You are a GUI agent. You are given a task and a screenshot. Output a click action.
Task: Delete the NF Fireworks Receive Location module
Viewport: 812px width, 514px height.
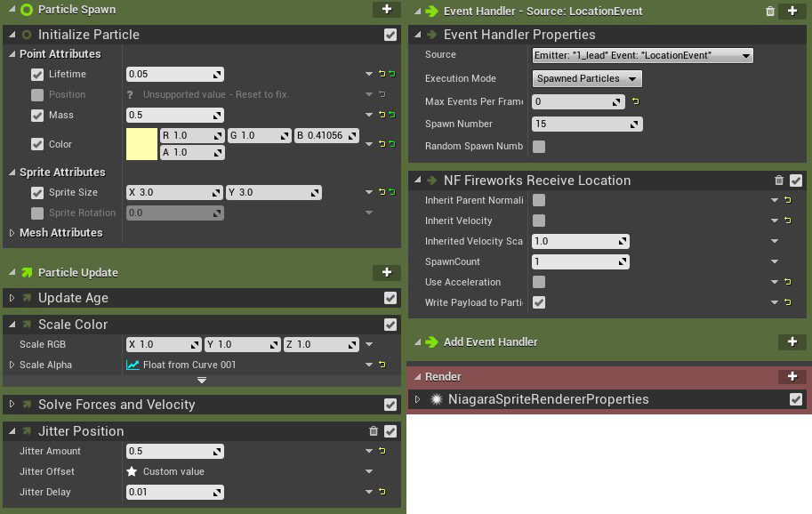pyautogui.click(x=779, y=181)
